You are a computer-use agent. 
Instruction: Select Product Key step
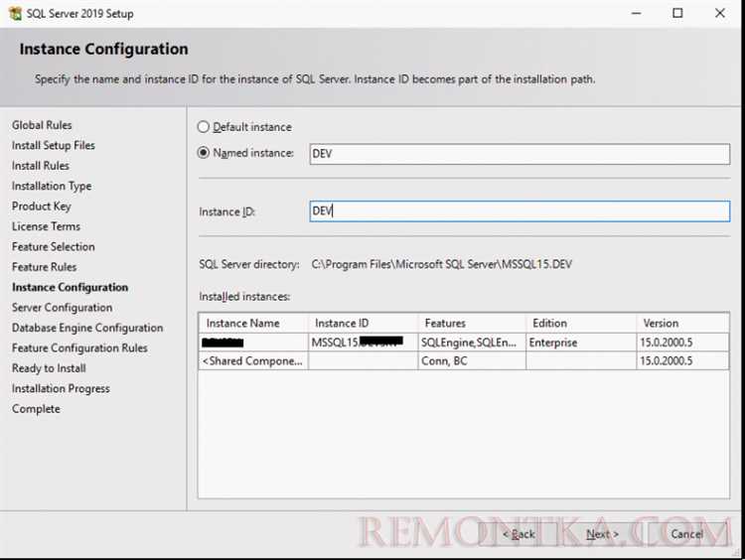click(42, 207)
